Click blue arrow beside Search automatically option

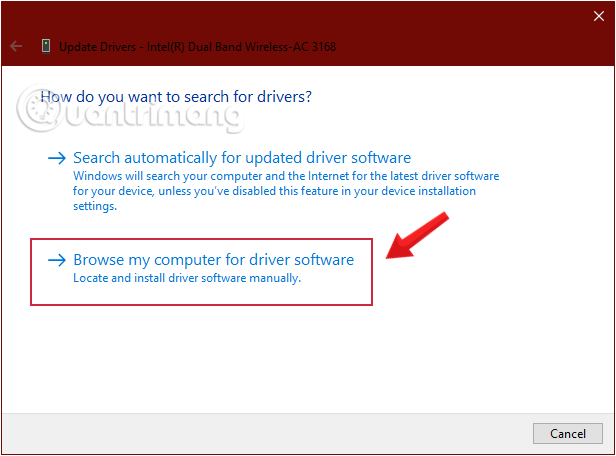tap(57, 158)
